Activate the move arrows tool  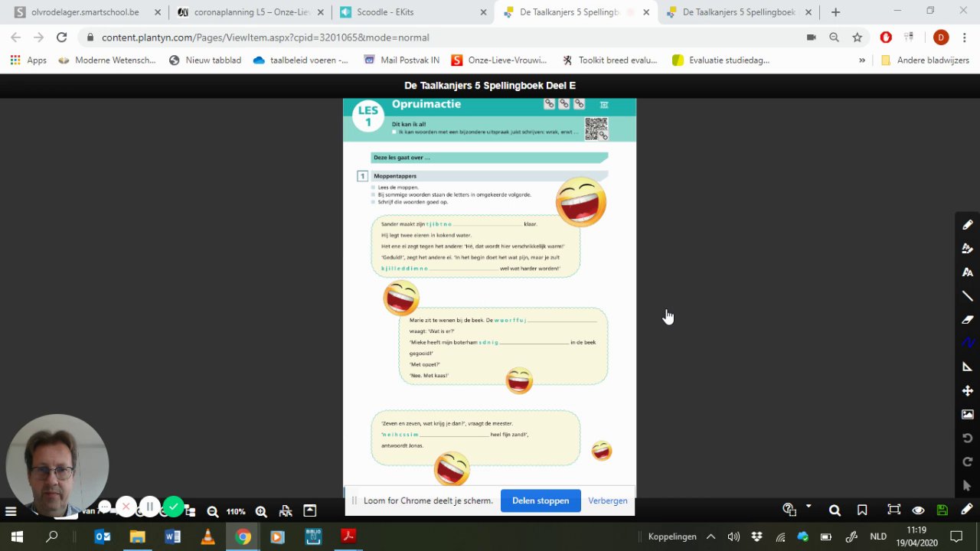(968, 390)
